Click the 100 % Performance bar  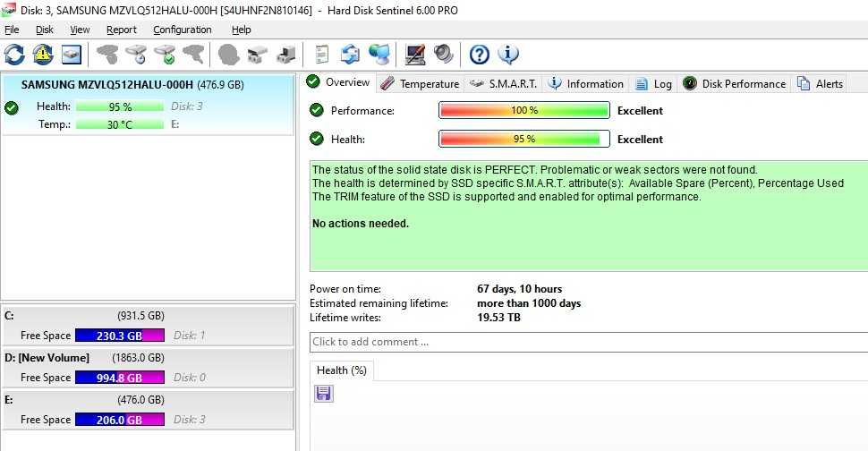(524, 110)
